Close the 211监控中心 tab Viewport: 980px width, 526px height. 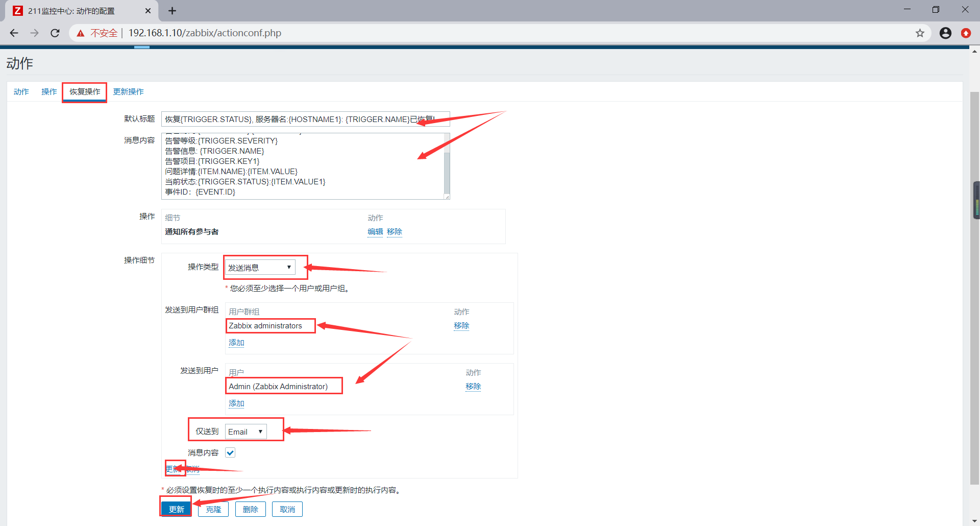(x=148, y=11)
